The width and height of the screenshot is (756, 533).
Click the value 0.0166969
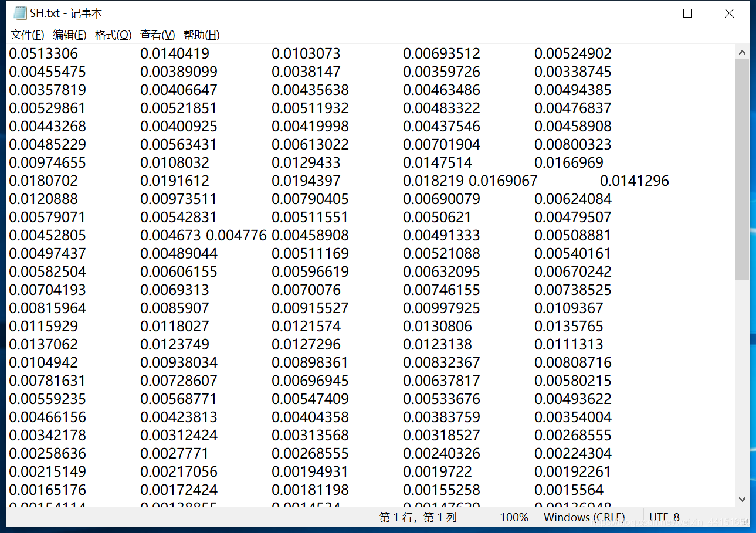569,163
